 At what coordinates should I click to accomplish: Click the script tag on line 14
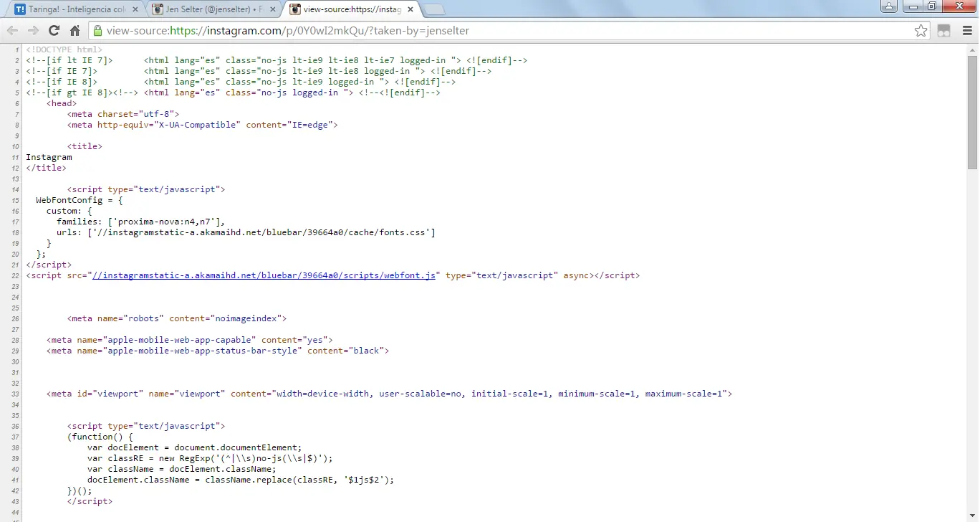(146, 189)
